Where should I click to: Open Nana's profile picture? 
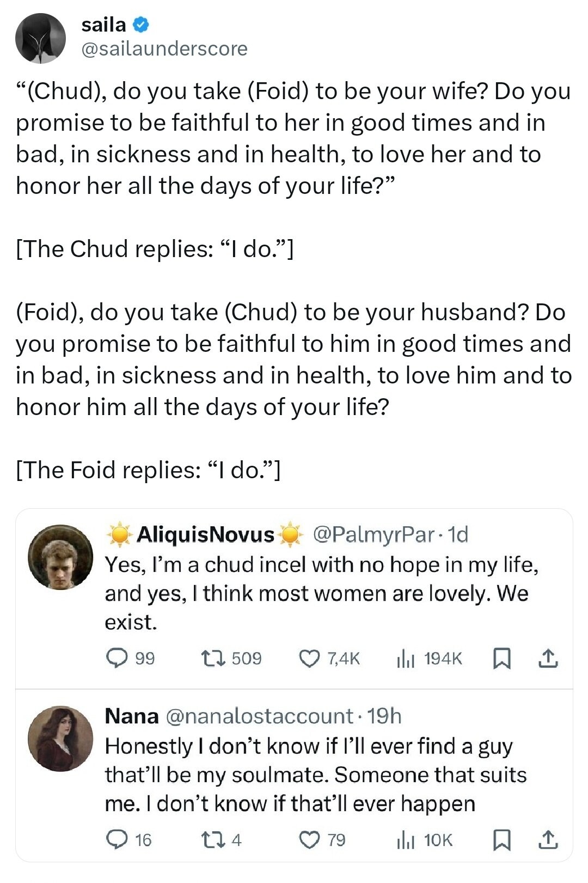pyautogui.click(x=60, y=738)
